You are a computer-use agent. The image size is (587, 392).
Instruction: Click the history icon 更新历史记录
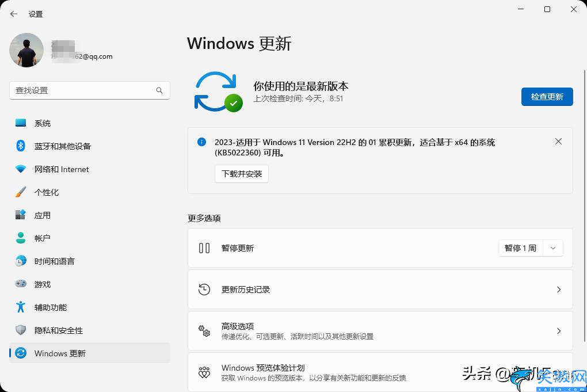(204, 290)
